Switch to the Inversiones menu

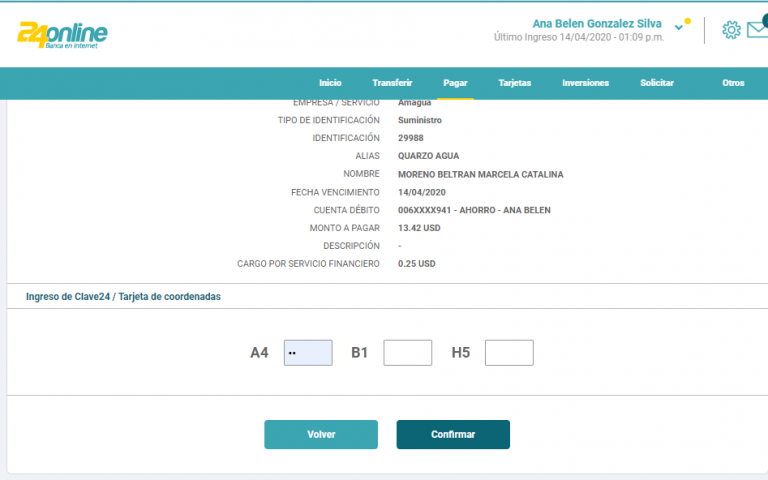(x=585, y=83)
